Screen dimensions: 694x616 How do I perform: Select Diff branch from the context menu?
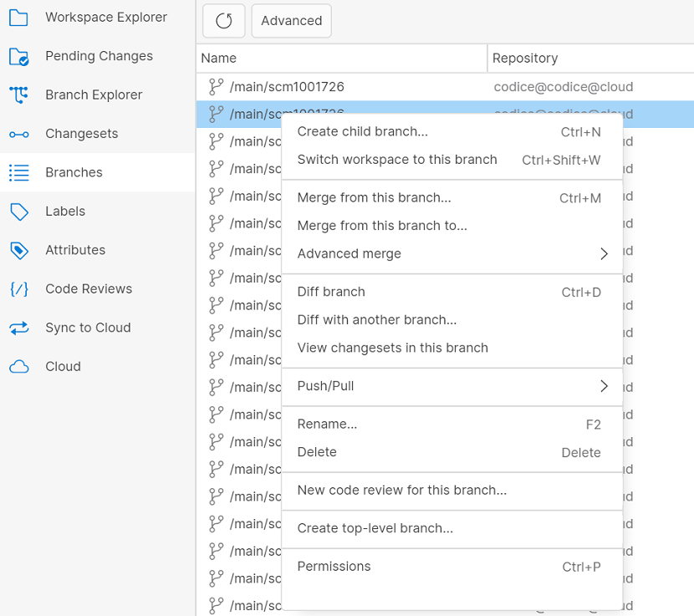click(x=331, y=292)
